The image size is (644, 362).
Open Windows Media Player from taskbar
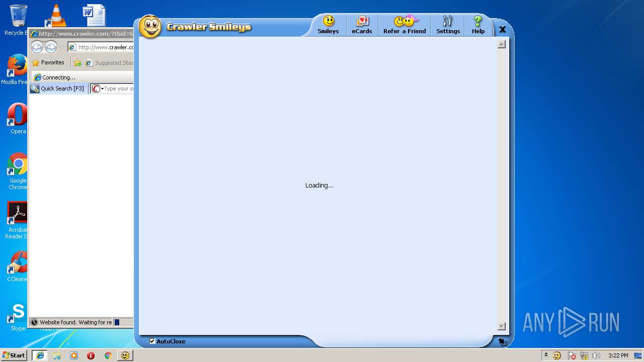(x=74, y=355)
